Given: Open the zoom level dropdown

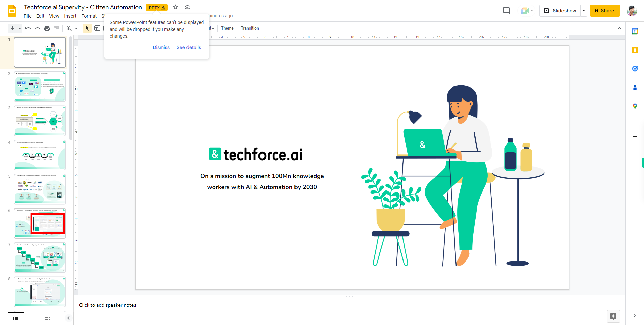Looking at the screenshot, I should coord(76,28).
